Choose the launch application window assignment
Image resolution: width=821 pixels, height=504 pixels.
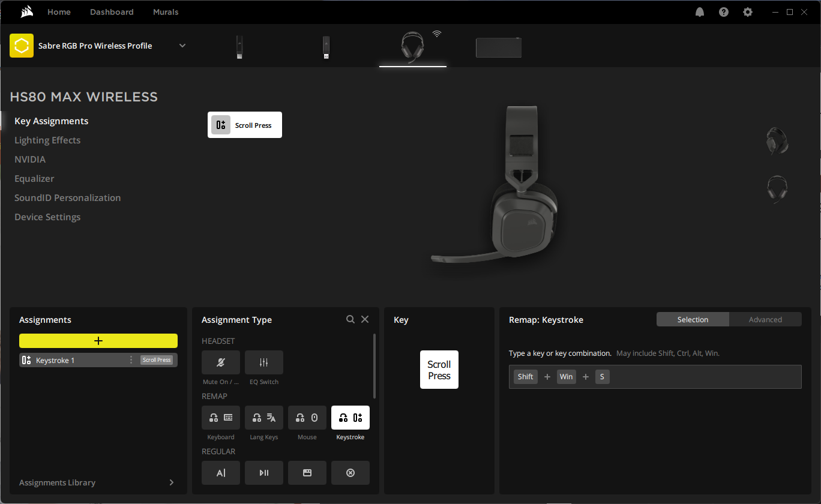click(307, 473)
